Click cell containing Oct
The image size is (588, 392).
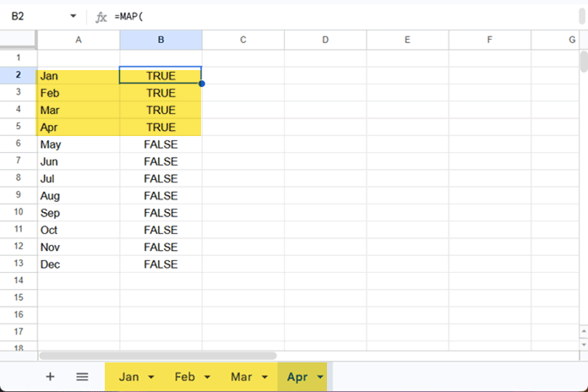[79, 230]
